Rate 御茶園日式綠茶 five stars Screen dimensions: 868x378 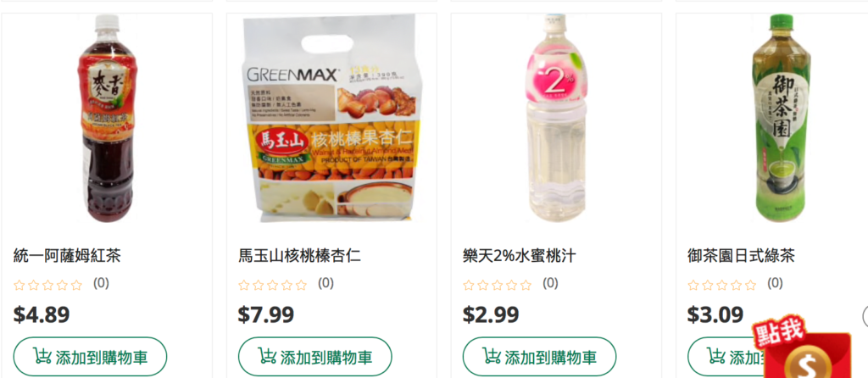coord(751,285)
